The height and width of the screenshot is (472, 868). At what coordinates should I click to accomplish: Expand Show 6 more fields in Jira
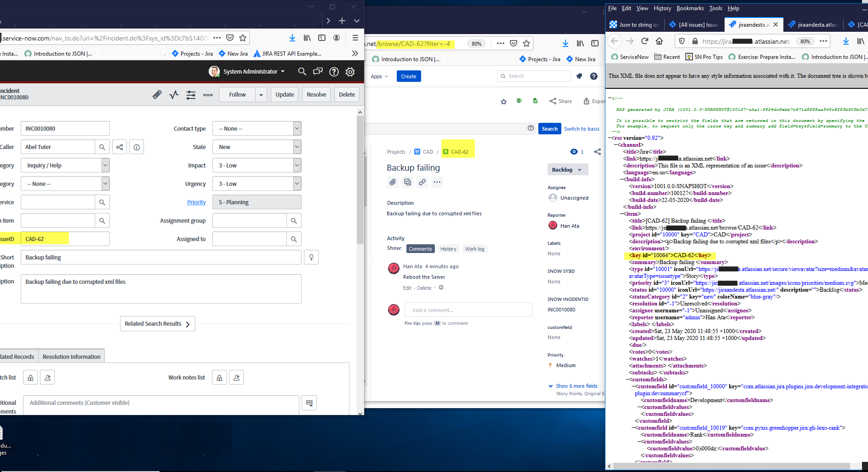coord(573,386)
